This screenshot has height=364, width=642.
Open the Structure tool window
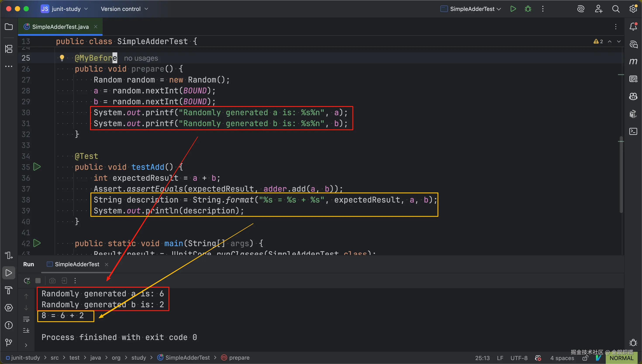click(x=9, y=49)
